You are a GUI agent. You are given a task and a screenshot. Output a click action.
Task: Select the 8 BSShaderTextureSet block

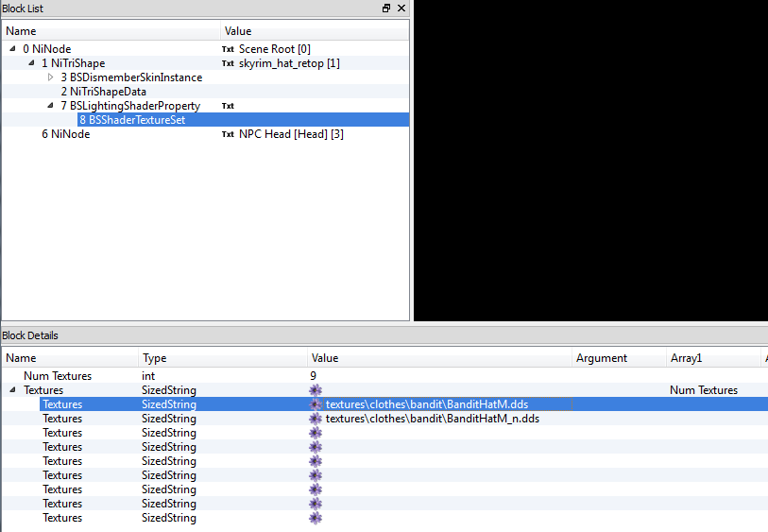(132, 120)
